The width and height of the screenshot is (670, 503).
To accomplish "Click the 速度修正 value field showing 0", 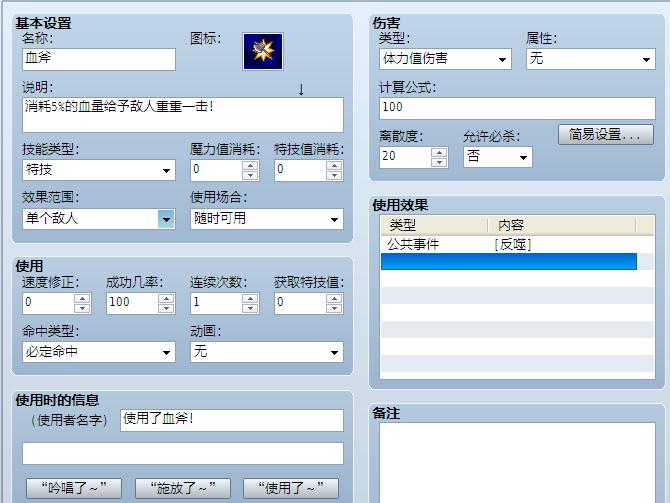I will 48,303.
